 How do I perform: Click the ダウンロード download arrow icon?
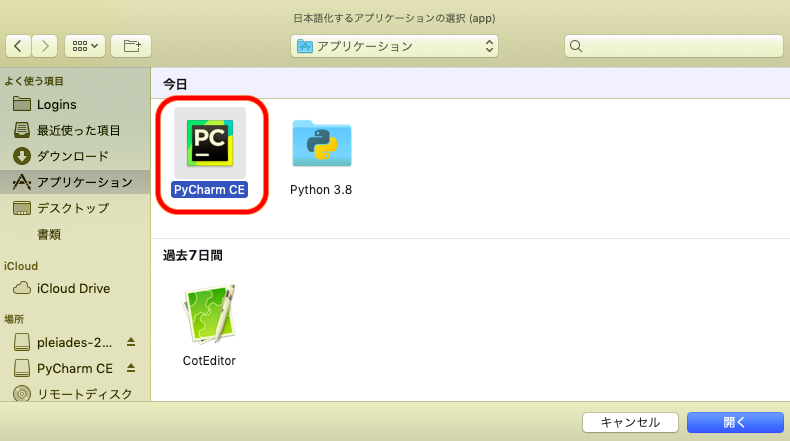[22, 156]
